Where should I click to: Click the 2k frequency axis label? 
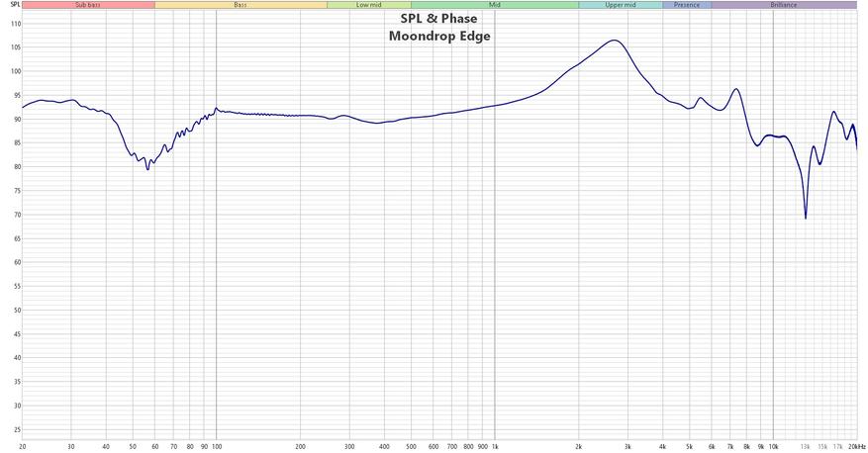coord(579,447)
